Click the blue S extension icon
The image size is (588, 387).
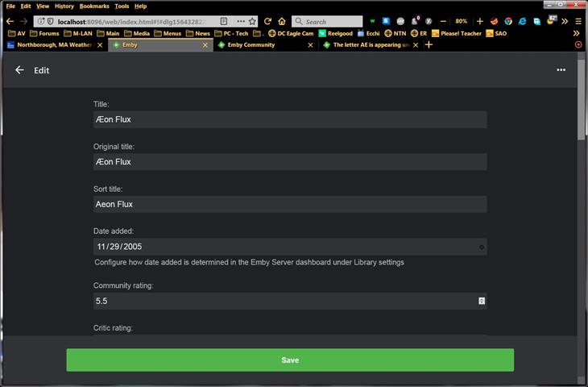click(387, 21)
